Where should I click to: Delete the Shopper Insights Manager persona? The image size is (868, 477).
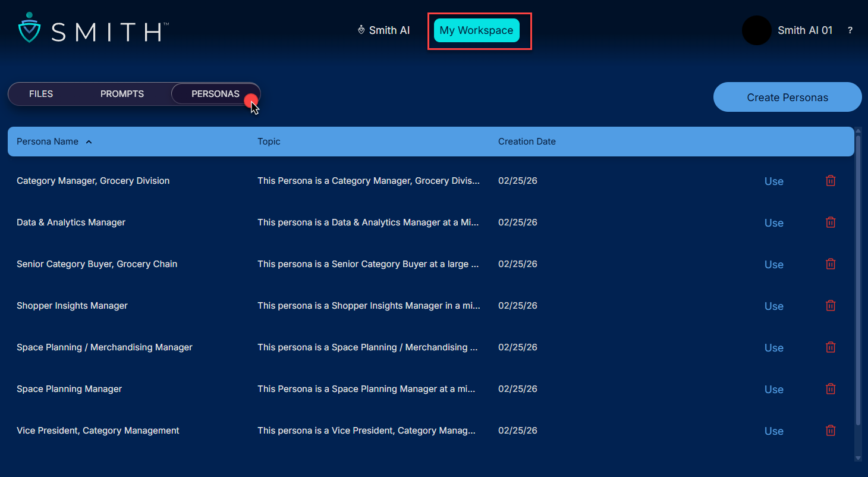pos(831,306)
